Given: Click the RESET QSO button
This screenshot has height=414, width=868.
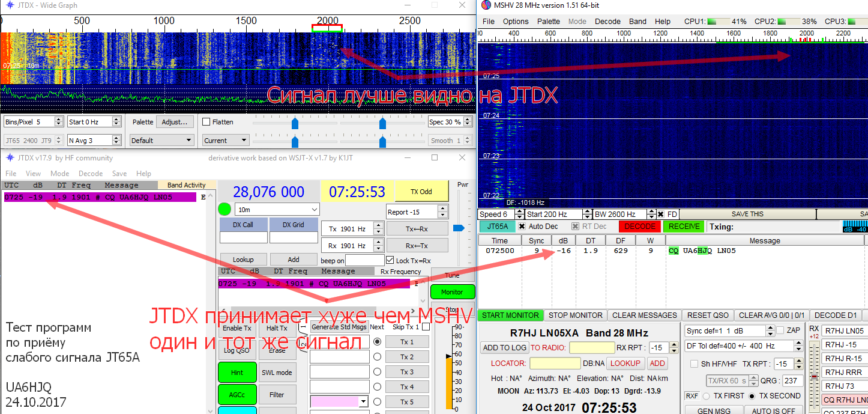Looking at the screenshot, I should click(x=708, y=315).
